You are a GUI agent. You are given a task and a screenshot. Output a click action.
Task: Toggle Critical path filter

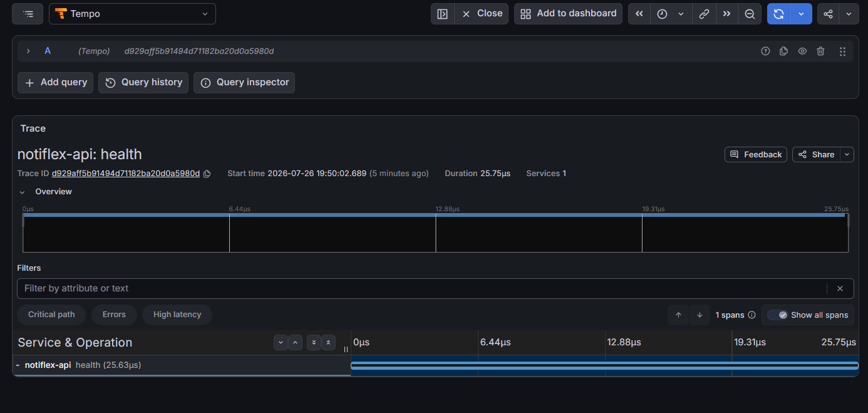point(51,315)
